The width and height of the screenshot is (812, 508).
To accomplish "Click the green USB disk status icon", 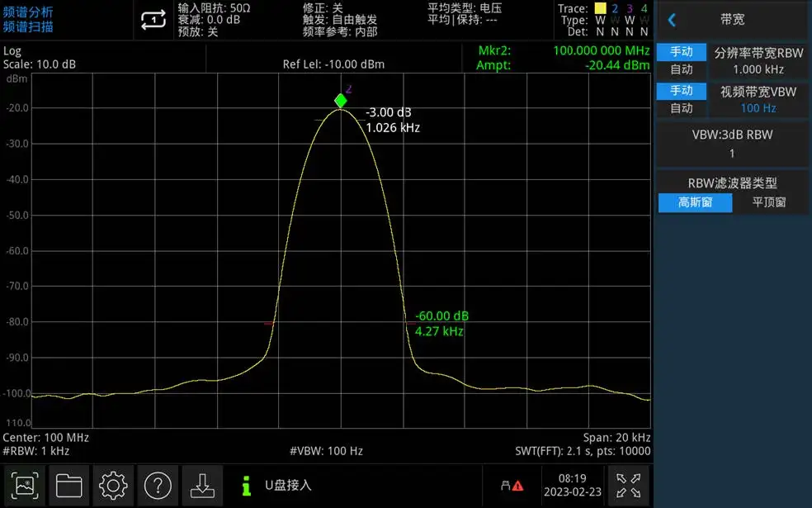I will pyautogui.click(x=245, y=486).
